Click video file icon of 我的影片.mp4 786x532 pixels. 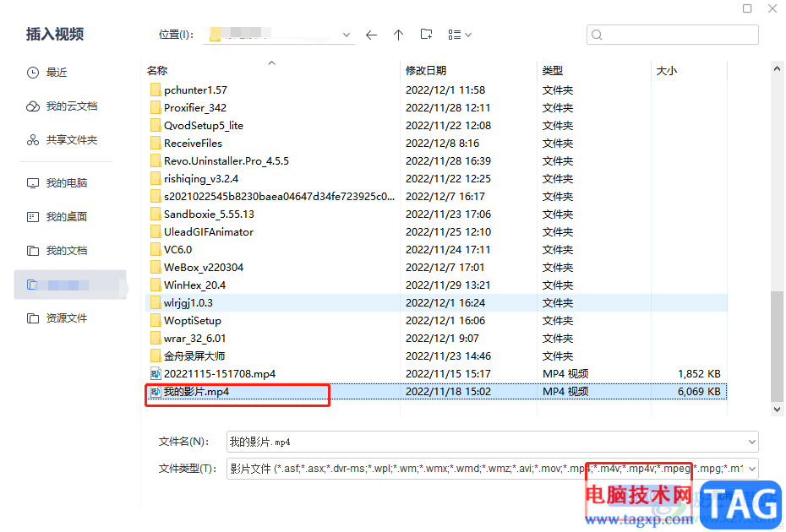[156, 392]
